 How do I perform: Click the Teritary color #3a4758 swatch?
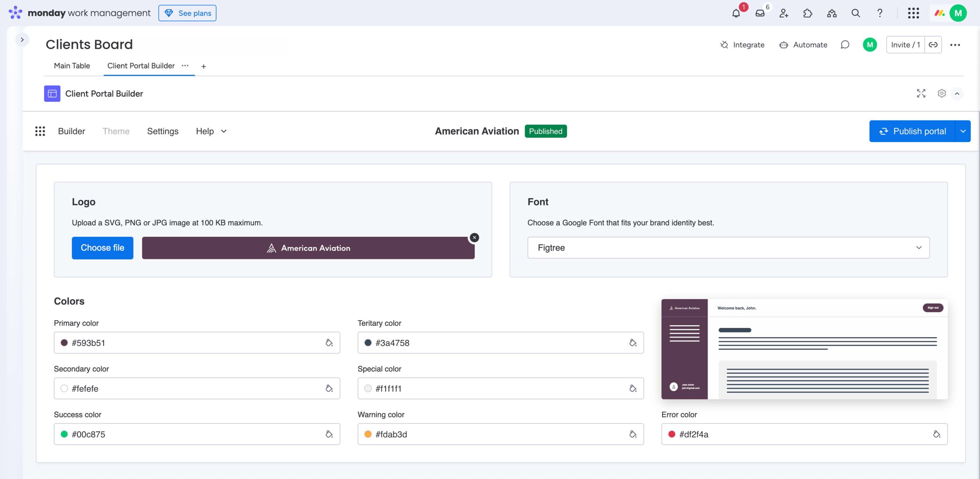pos(368,343)
